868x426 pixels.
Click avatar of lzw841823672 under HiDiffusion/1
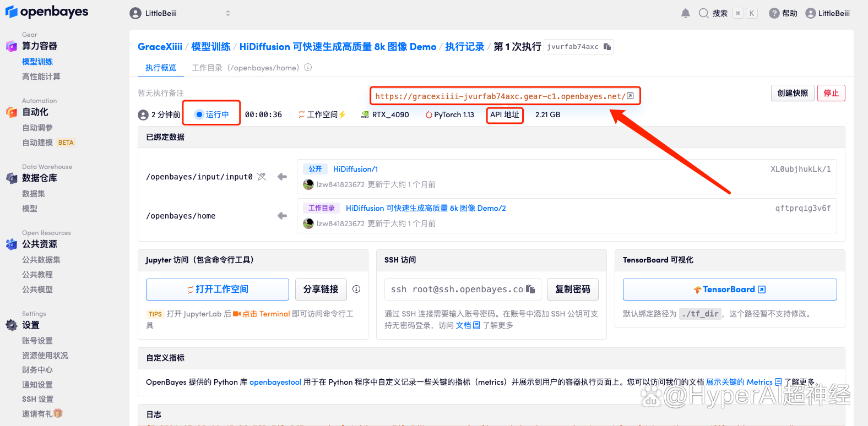click(308, 184)
